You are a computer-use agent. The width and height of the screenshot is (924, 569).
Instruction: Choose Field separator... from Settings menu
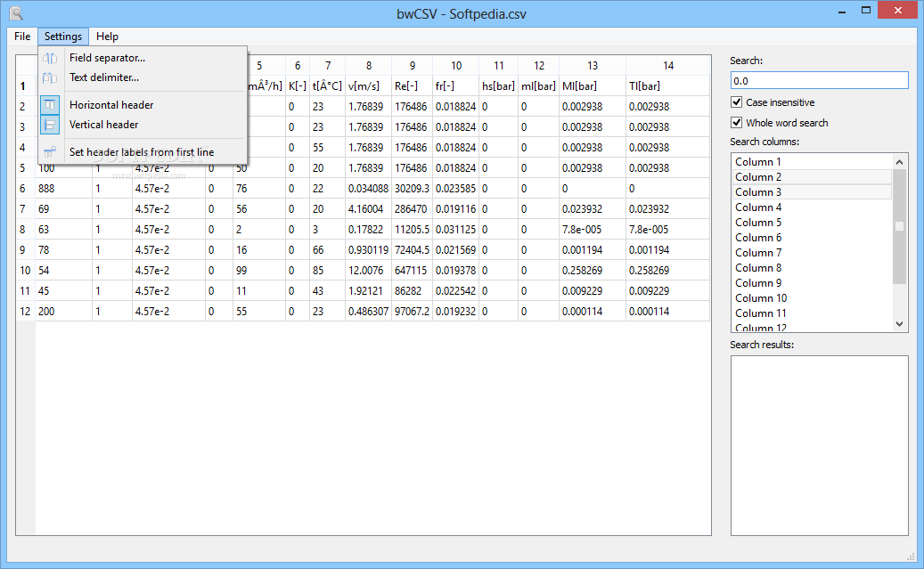click(143, 58)
